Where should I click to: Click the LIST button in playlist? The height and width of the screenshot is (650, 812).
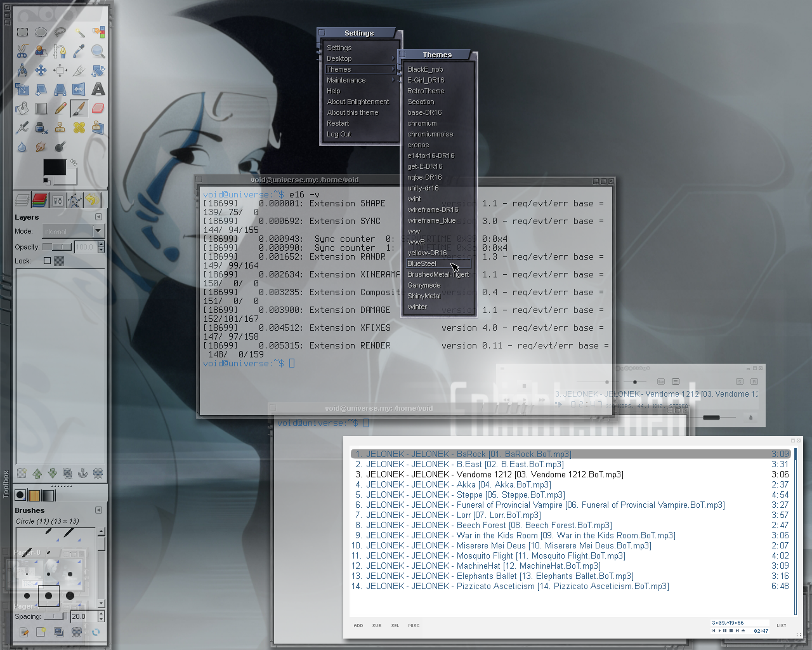coord(782,625)
